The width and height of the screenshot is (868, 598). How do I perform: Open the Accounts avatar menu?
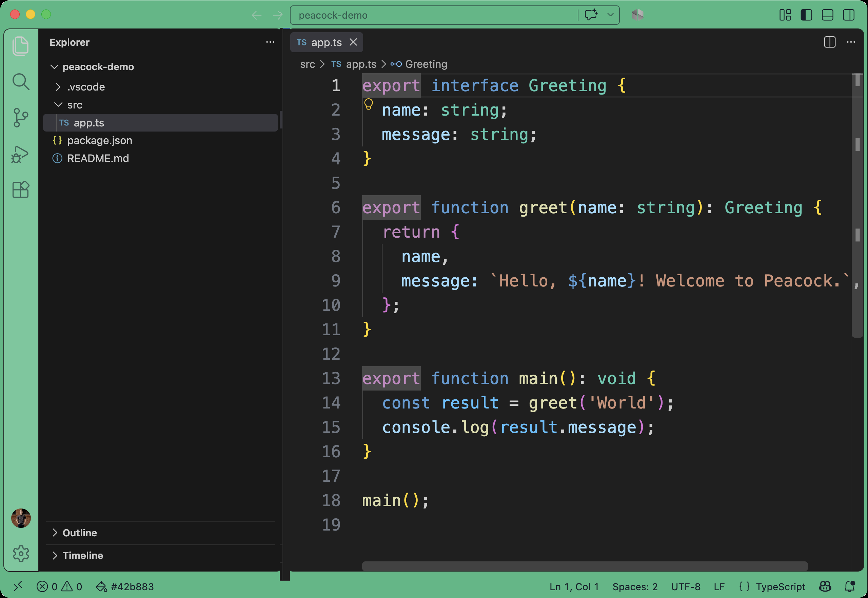21,518
